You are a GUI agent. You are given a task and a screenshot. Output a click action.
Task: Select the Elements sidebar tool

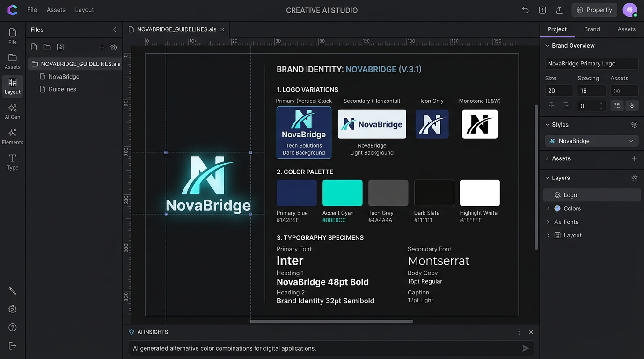(13, 136)
